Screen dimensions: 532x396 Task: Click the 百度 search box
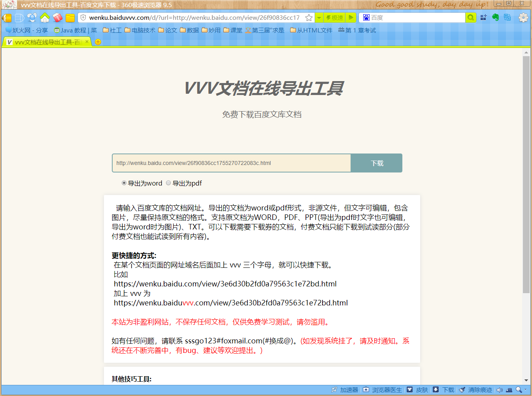click(x=417, y=18)
